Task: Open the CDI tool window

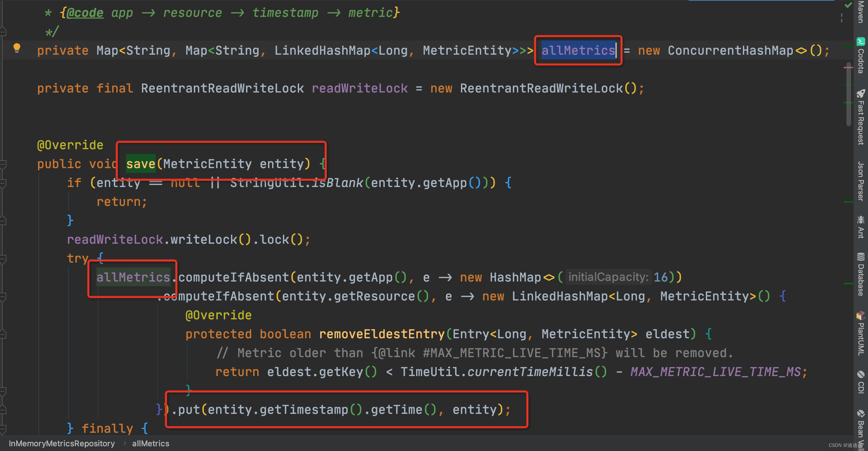Action: (861, 382)
